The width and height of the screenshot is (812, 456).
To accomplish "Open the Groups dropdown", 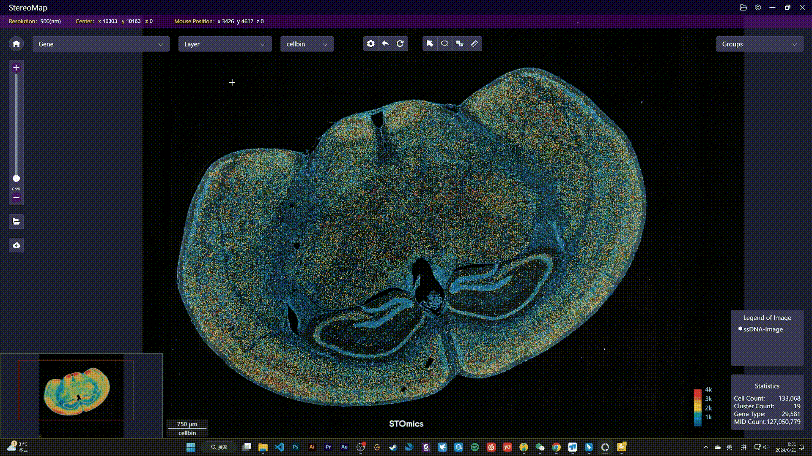I will tap(759, 44).
